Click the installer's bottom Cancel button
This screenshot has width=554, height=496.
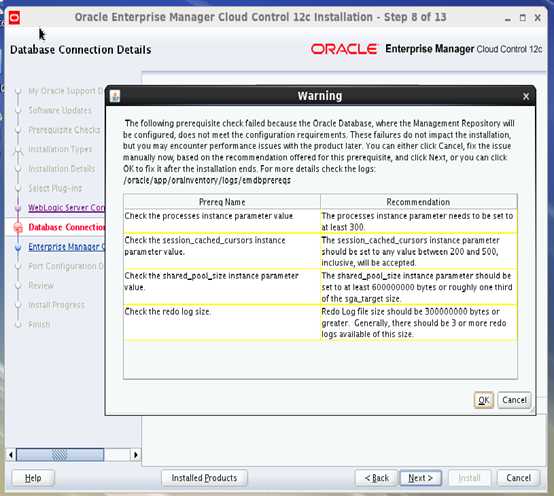click(518, 478)
